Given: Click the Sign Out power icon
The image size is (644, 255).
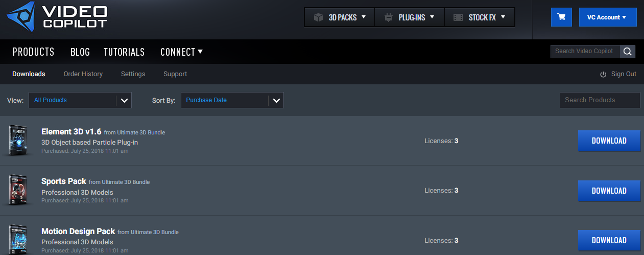Looking at the screenshot, I should point(603,75).
